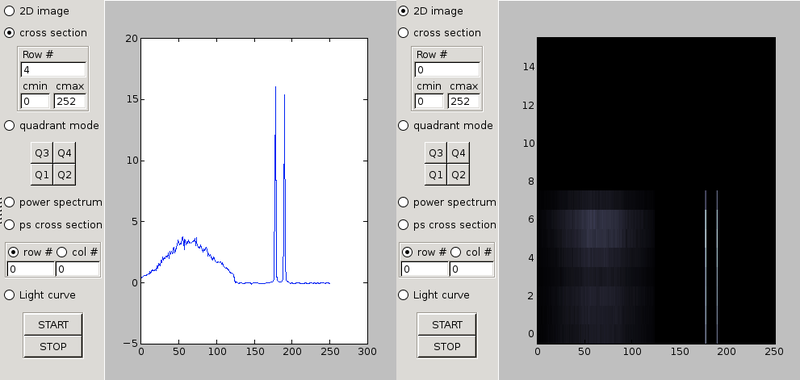Focus row number entry in right panel
The image size is (800, 380).
tap(424, 269)
